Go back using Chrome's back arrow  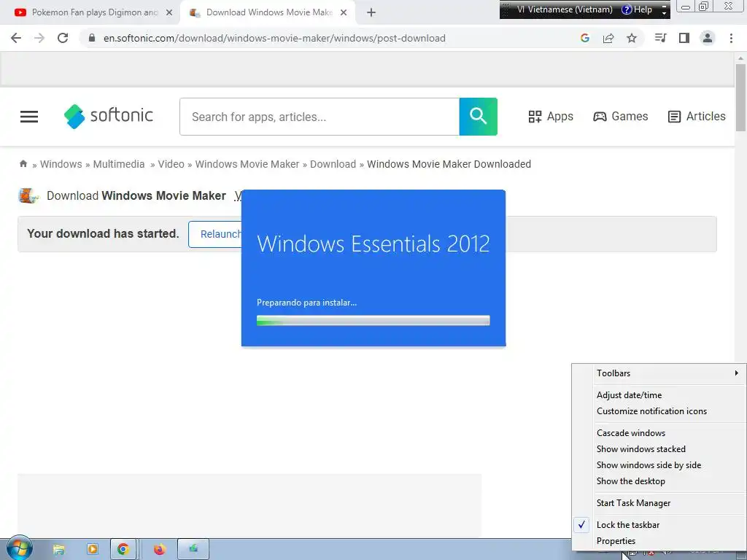(16, 38)
